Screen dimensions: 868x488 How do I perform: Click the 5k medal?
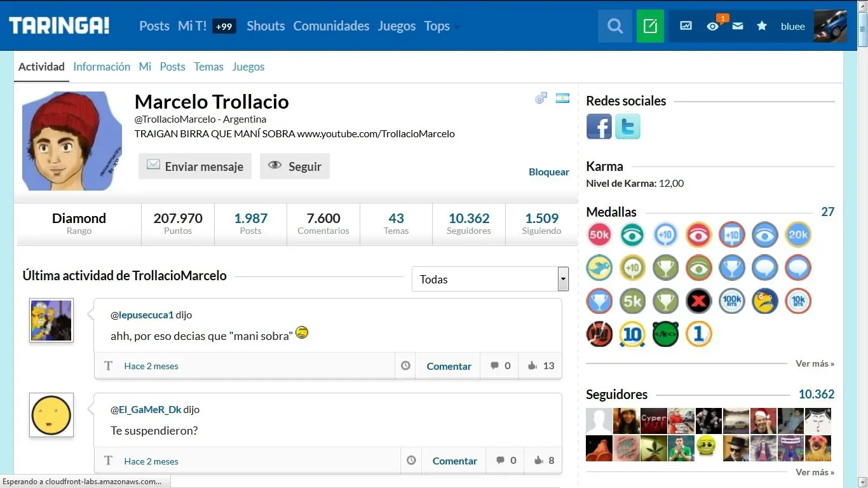click(632, 301)
